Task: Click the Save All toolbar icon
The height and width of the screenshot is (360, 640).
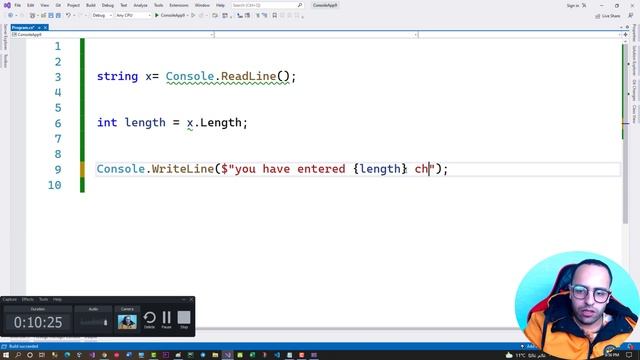Action: [x=58, y=15]
